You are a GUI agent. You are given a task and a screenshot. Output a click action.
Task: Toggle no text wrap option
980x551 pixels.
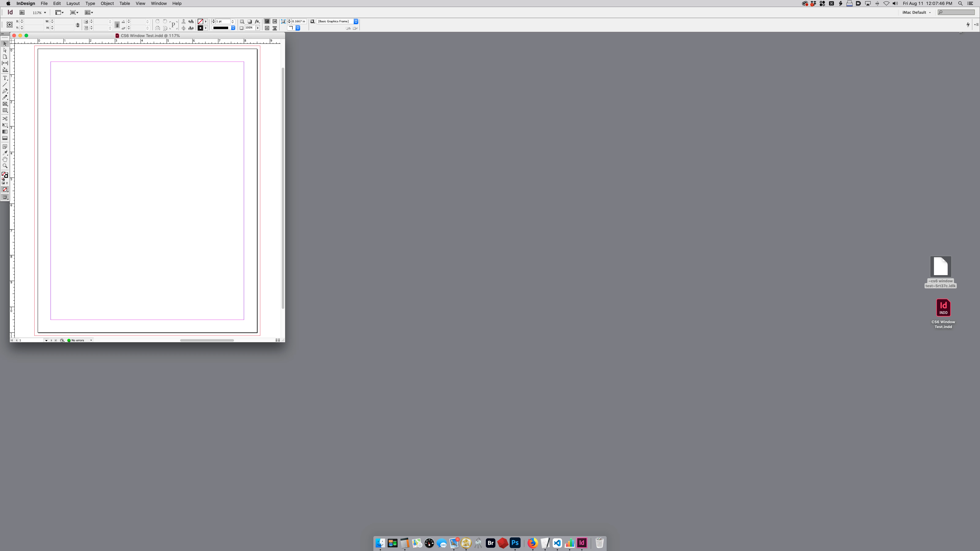point(267,21)
